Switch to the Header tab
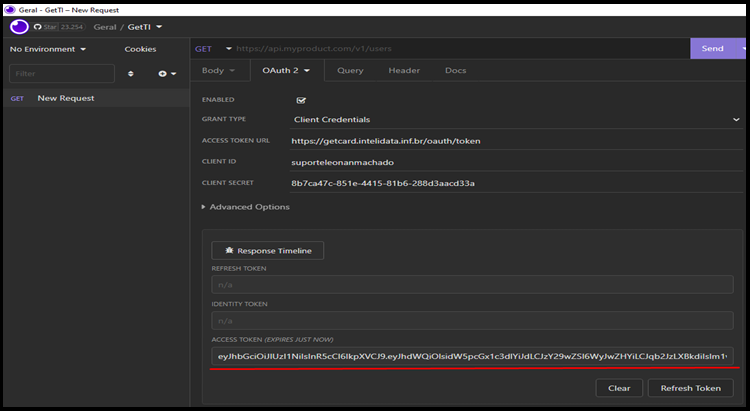Image resolution: width=750 pixels, height=411 pixels. pyautogui.click(x=404, y=70)
